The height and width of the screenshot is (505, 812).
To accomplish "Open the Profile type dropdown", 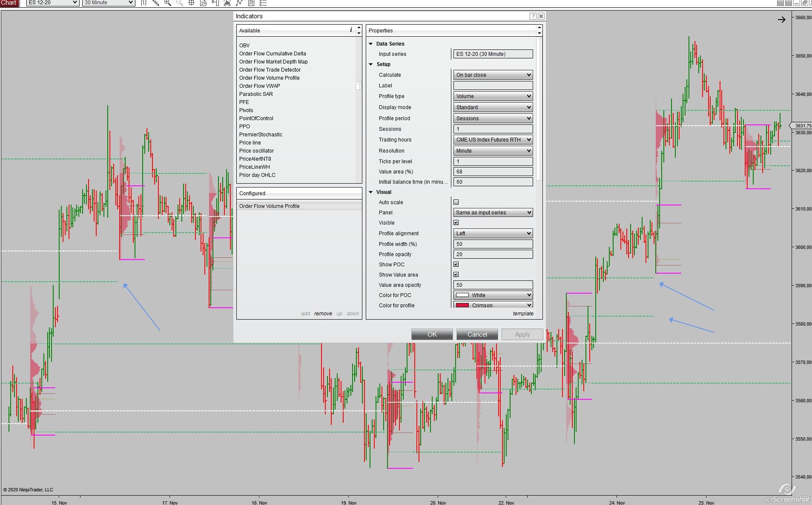I will click(x=493, y=96).
